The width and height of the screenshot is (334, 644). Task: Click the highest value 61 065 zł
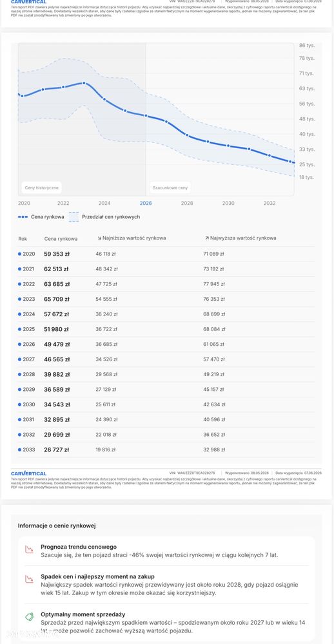[x=214, y=344]
